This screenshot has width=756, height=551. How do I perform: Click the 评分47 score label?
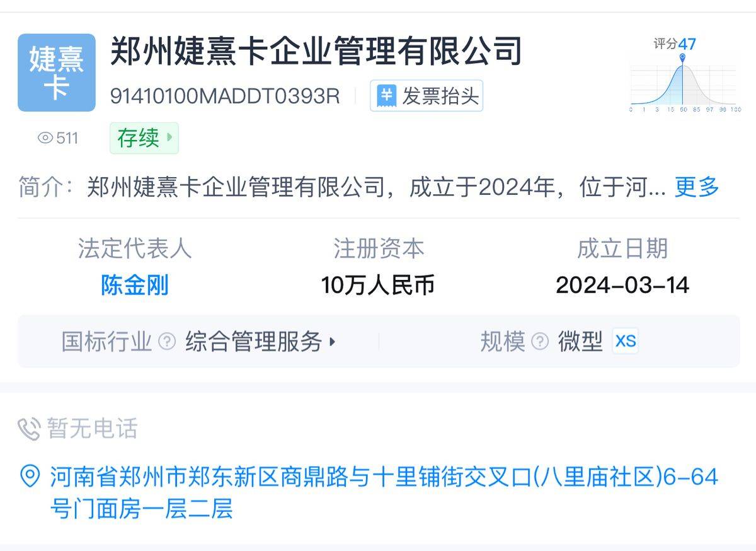675,43
